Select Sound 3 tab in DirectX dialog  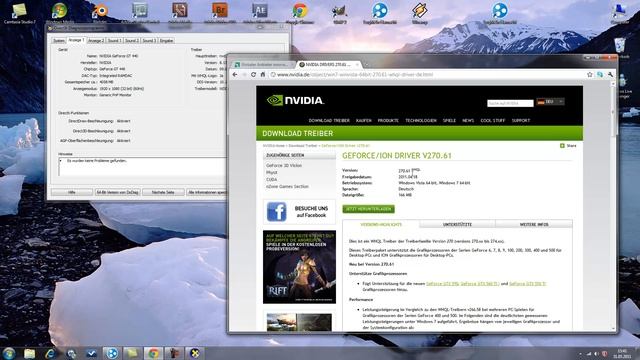[149, 40]
